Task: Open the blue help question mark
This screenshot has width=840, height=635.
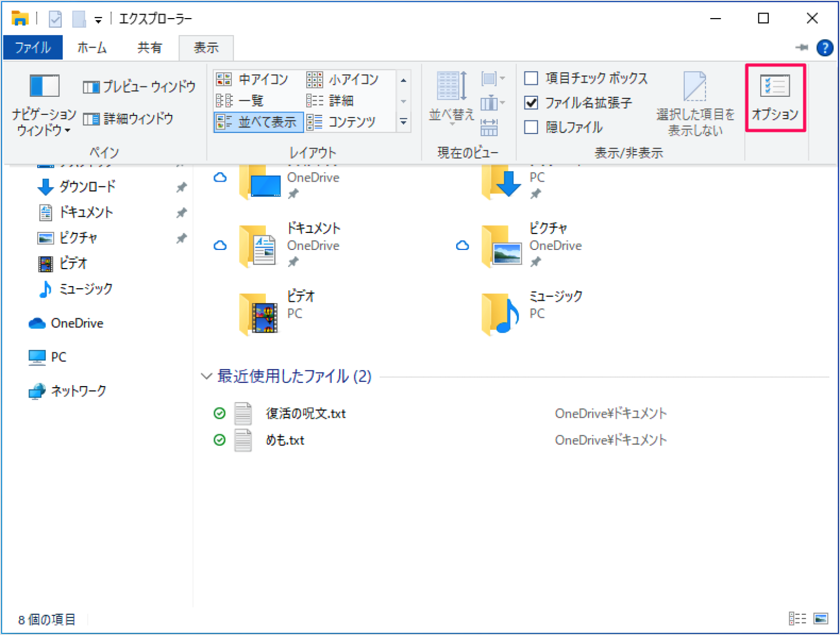Action: (825, 48)
